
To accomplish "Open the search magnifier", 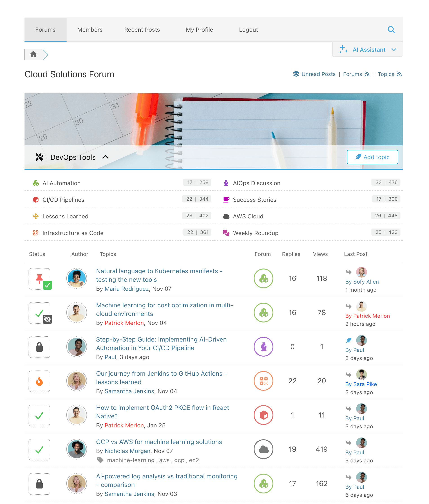I will click(391, 30).
